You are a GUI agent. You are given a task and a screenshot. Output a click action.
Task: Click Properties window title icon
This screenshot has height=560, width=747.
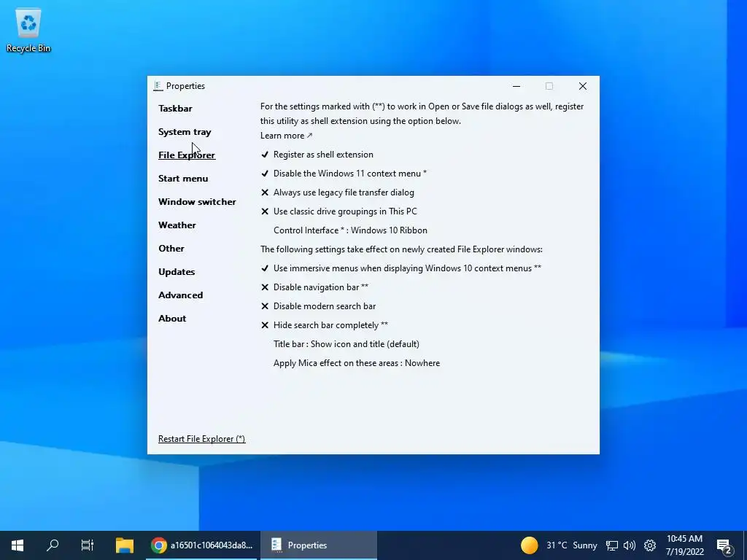(158, 86)
